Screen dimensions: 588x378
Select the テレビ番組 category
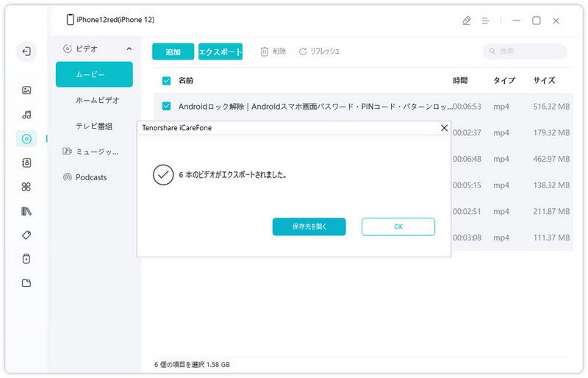[94, 126]
